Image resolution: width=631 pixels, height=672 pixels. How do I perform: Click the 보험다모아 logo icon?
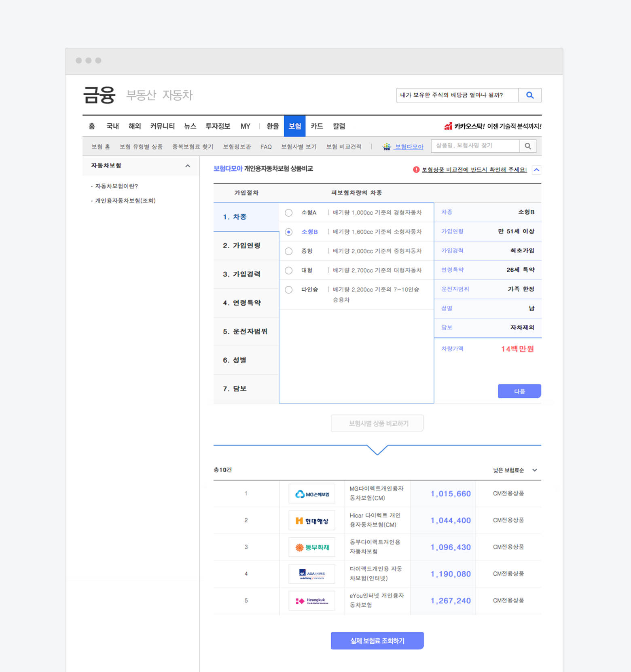[387, 146]
